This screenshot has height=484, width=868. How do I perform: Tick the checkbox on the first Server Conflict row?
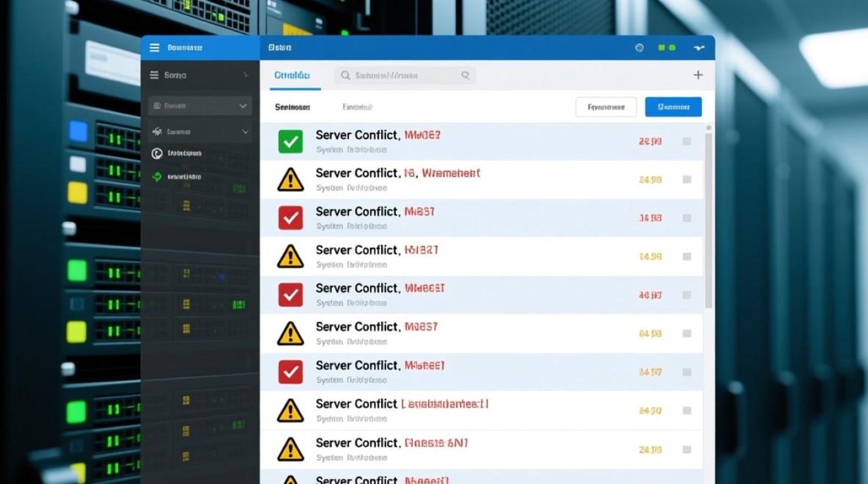pos(687,141)
